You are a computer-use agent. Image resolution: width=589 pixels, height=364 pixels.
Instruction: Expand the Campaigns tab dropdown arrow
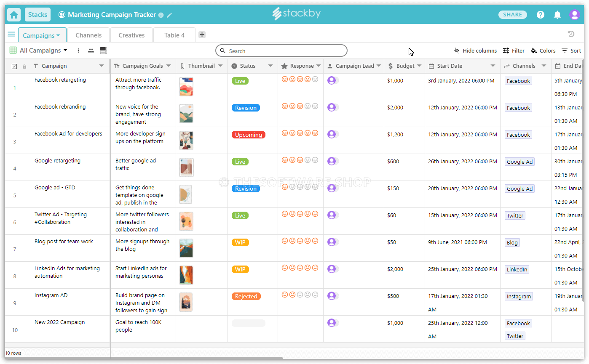pyautogui.click(x=58, y=36)
